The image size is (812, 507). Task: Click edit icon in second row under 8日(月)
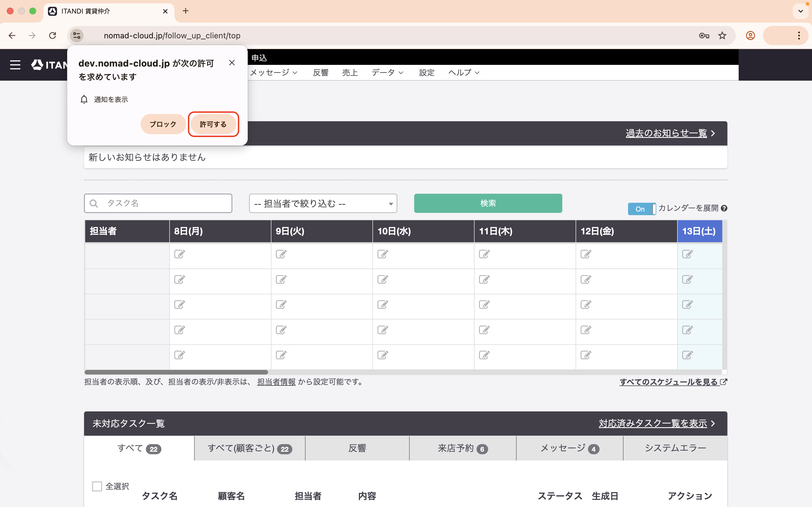179,279
